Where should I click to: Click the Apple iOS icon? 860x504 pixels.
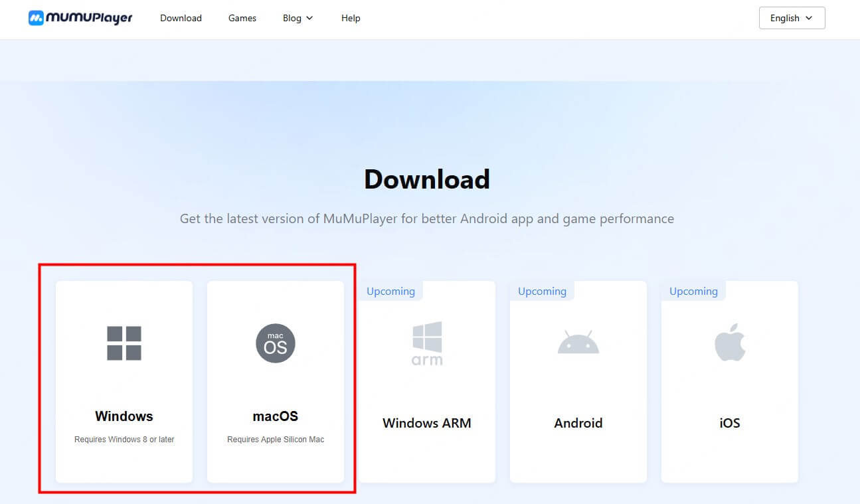pos(729,341)
